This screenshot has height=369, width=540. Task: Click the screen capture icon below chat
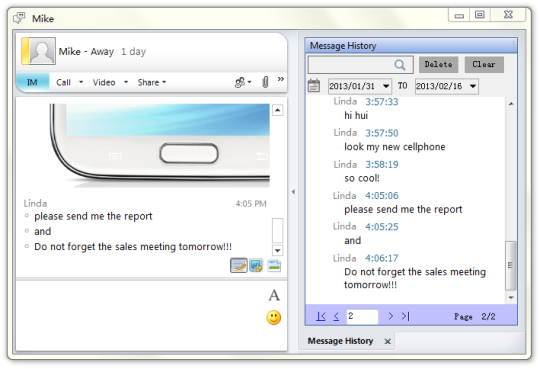[256, 265]
